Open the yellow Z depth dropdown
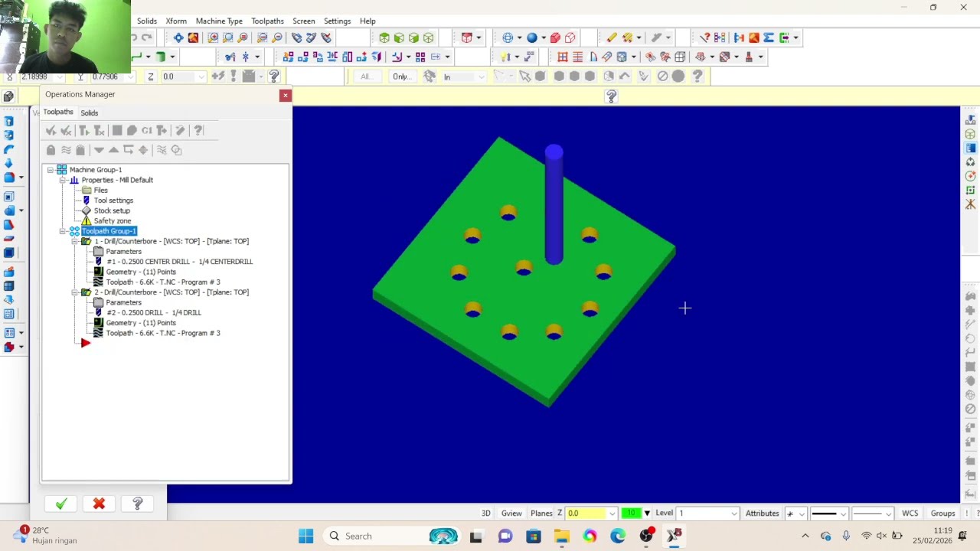This screenshot has height=551, width=980. (x=612, y=514)
